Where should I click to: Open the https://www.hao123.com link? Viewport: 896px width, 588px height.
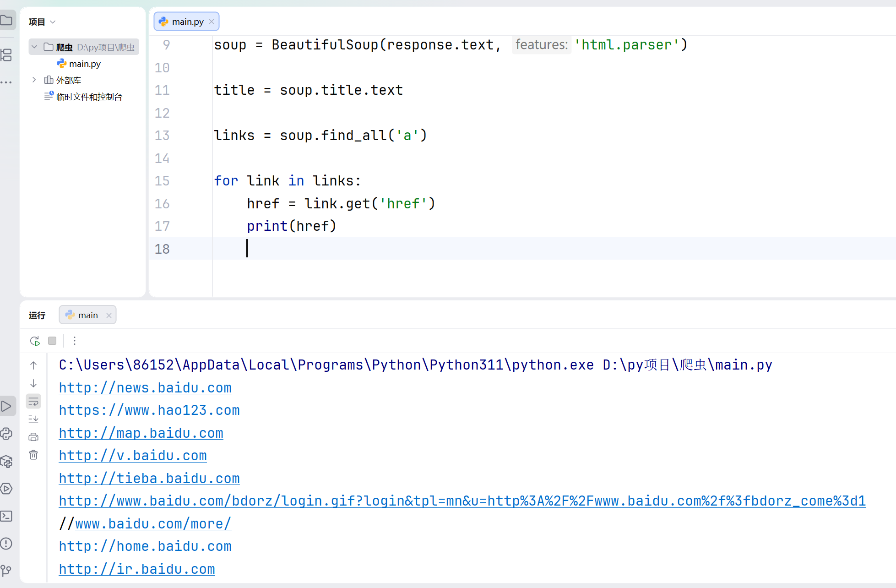click(149, 410)
